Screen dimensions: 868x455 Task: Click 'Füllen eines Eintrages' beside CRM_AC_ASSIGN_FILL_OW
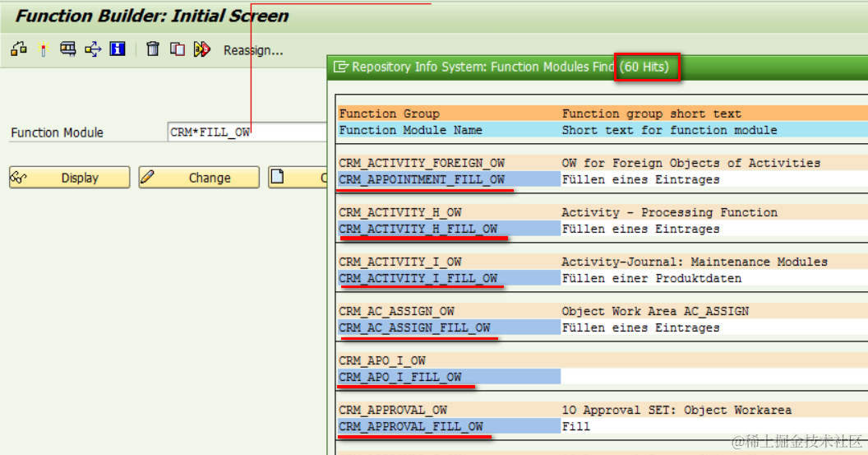[x=640, y=327]
